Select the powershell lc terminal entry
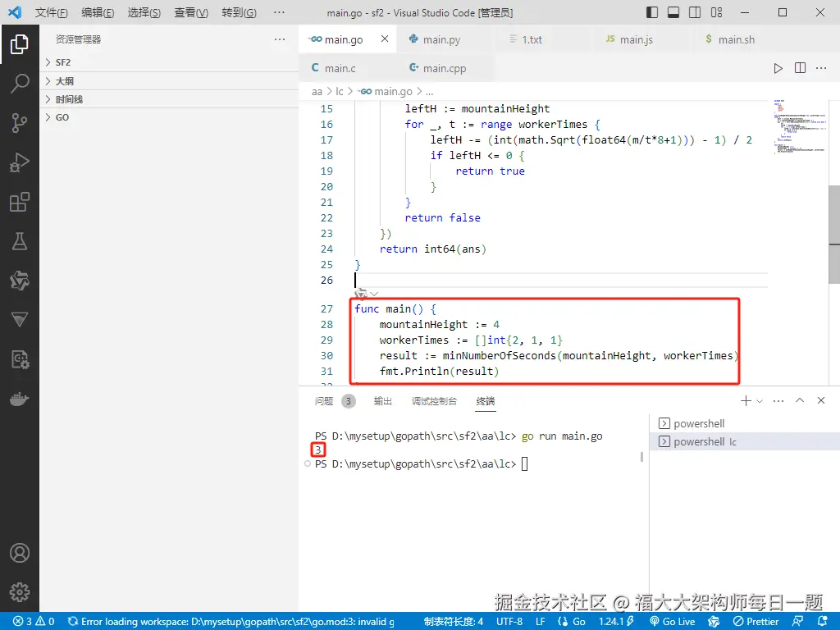 [x=745, y=441]
